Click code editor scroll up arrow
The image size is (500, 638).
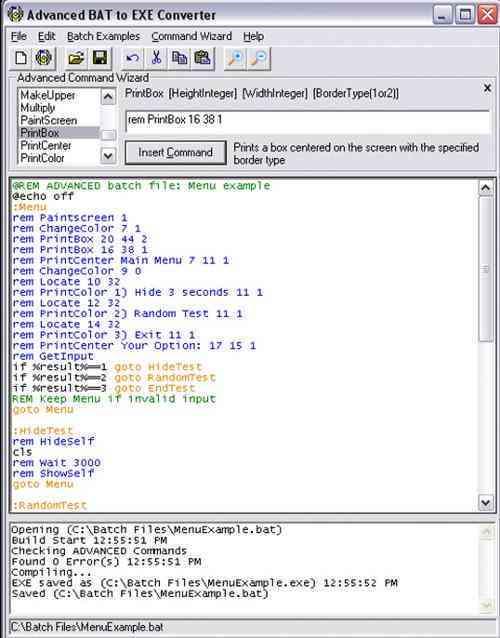(485, 188)
